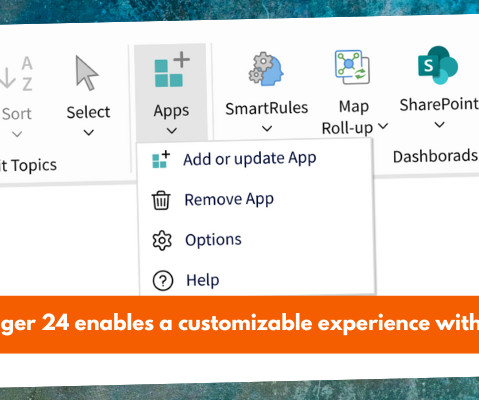Expand the SharePoint dropdown chevron

point(440,125)
